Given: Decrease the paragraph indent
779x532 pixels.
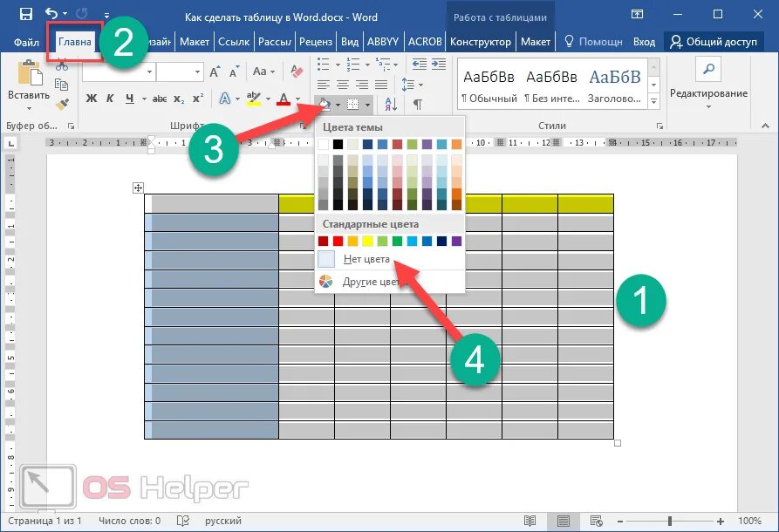Looking at the screenshot, I should [x=420, y=64].
